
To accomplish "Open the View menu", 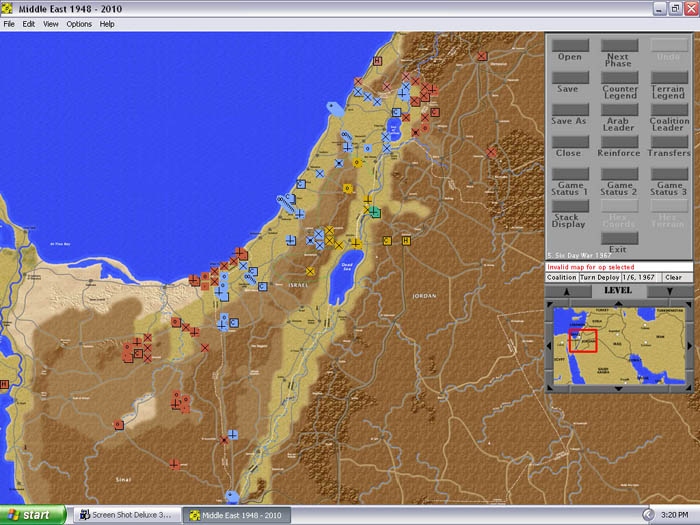I will 50,24.
